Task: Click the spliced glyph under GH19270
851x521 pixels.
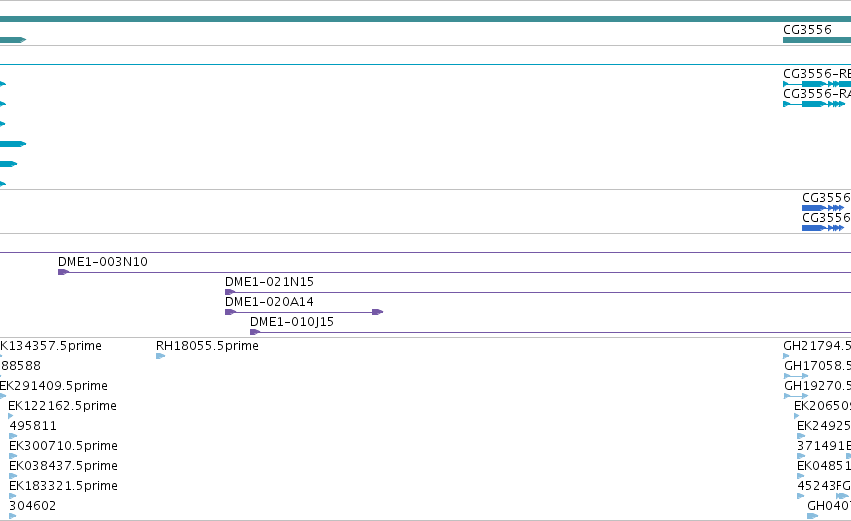Action: pyautogui.click(x=796, y=396)
